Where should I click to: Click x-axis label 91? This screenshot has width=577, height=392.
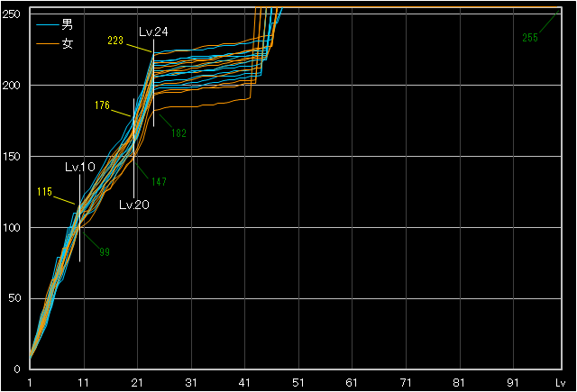513,383
